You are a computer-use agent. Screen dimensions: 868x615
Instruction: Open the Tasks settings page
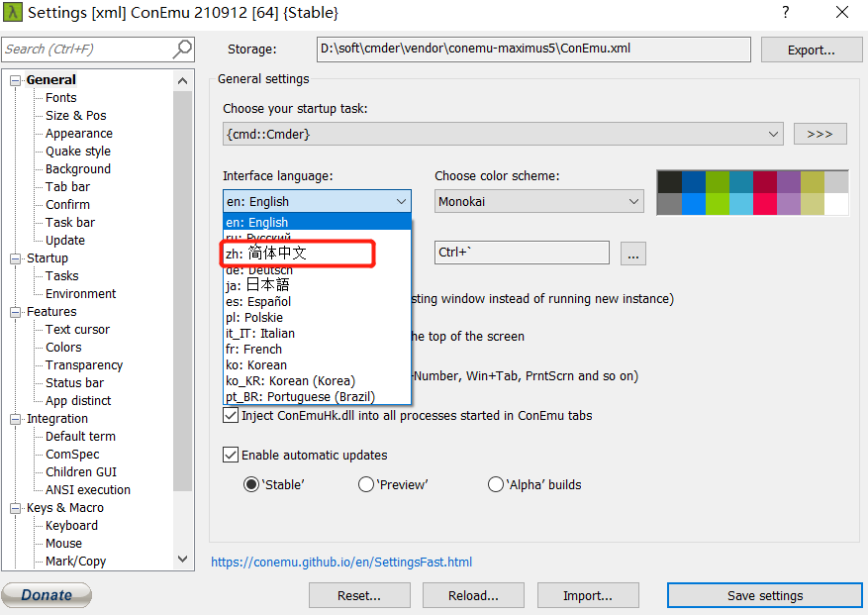[x=62, y=276]
